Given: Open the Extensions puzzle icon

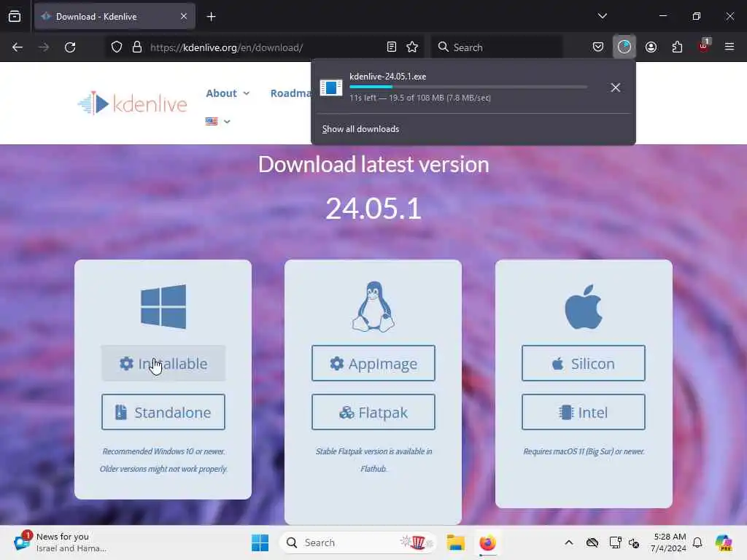Looking at the screenshot, I should pyautogui.click(x=677, y=47).
